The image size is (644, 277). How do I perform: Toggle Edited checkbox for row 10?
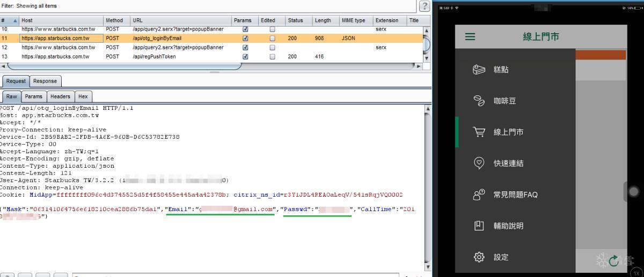coord(272,29)
